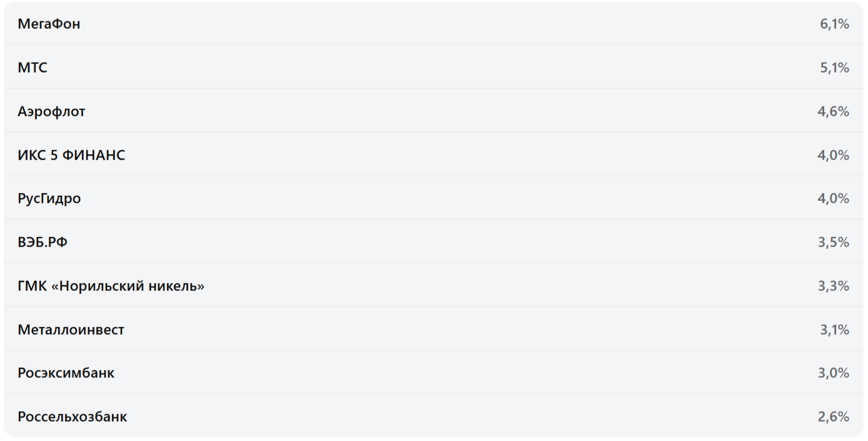Click the РусГидро issuer name
Screen dimensions: 868x441
(x=49, y=199)
